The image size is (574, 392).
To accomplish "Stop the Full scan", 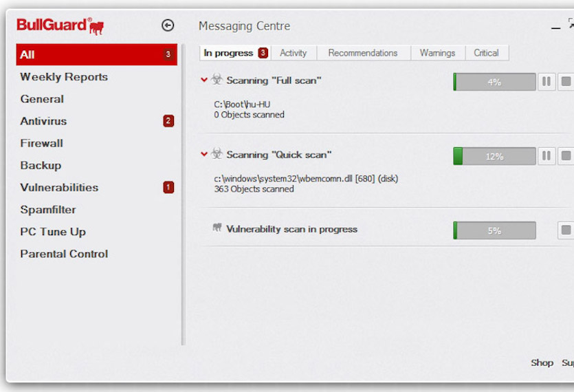I will [x=566, y=82].
